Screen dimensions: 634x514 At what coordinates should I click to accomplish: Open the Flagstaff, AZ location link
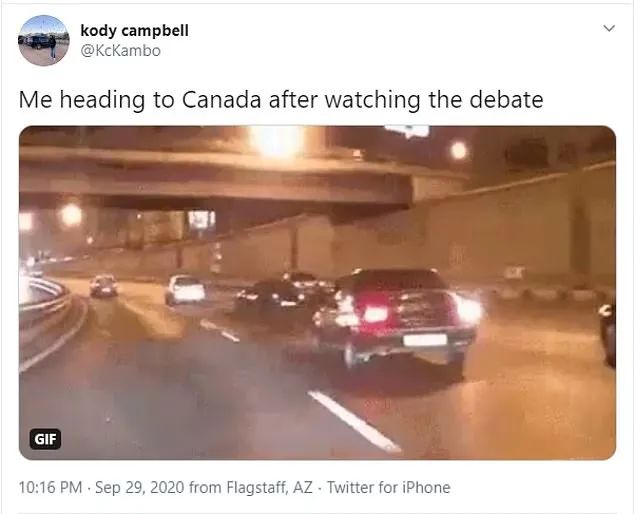pyautogui.click(x=269, y=487)
